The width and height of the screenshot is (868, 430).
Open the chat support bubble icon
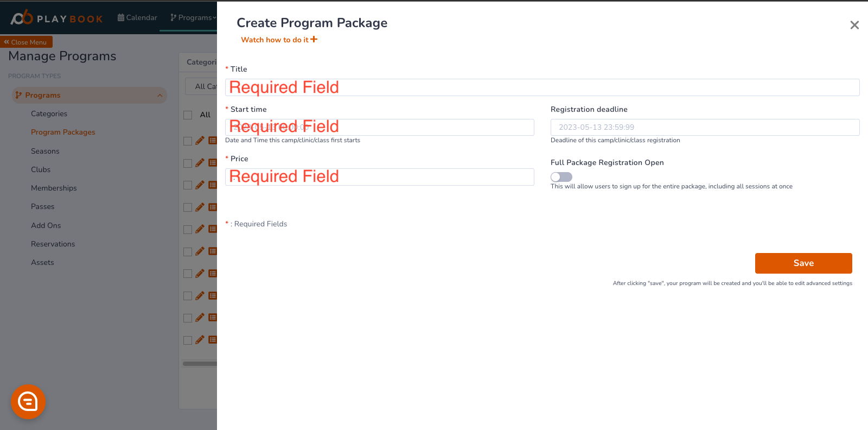[28, 402]
